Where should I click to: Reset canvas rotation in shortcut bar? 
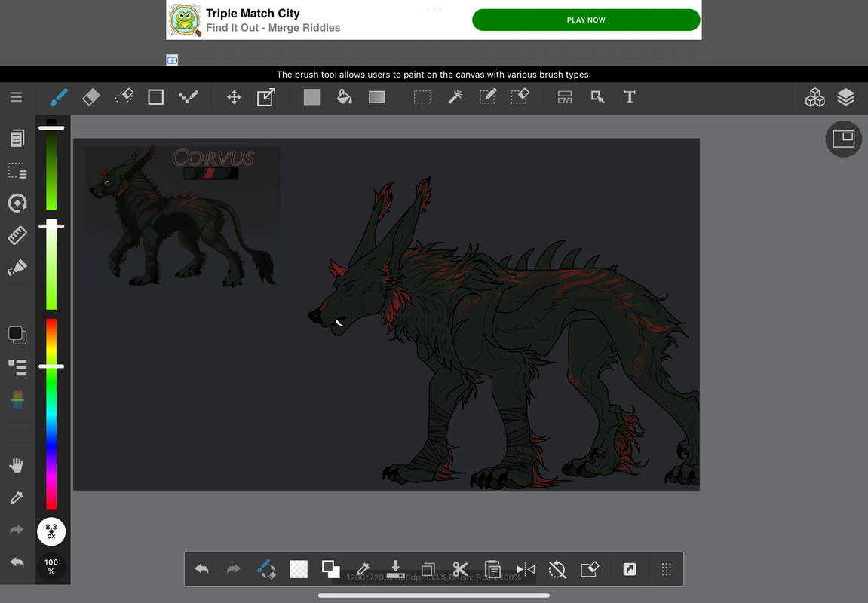pyautogui.click(x=557, y=569)
